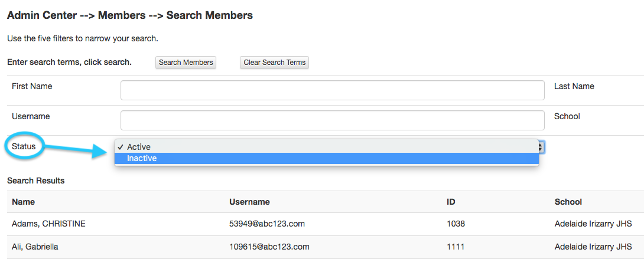Click the circled Status label
Screen dimensions: 644x259
coord(24,146)
